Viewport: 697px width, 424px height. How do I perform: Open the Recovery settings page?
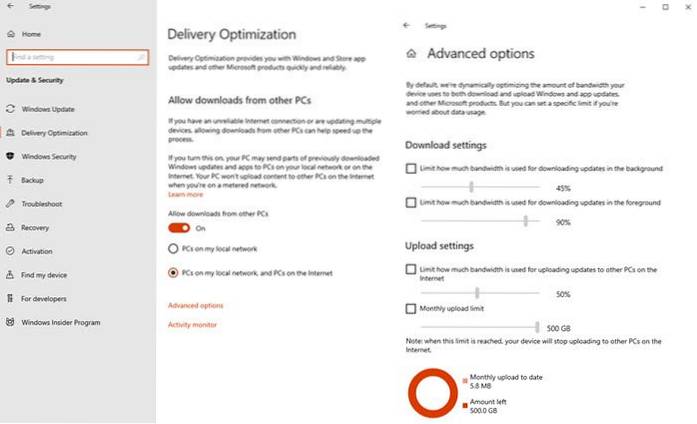(x=35, y=227)
